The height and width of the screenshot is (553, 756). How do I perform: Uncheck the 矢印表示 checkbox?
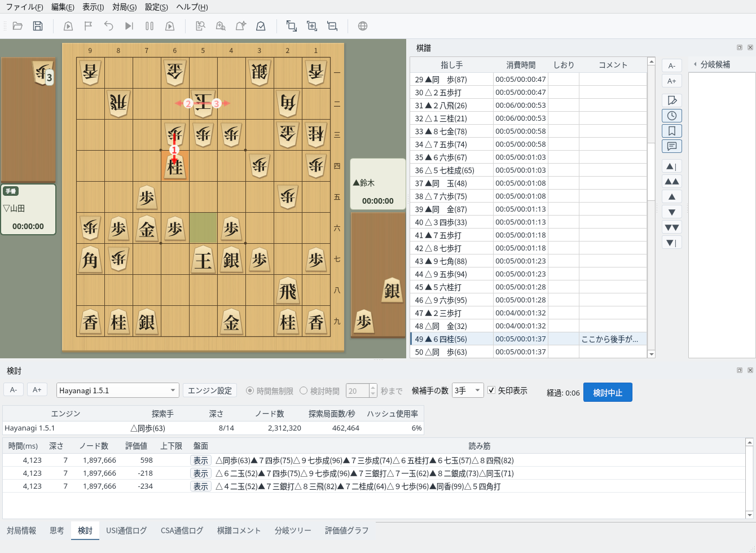click(491, 390)
